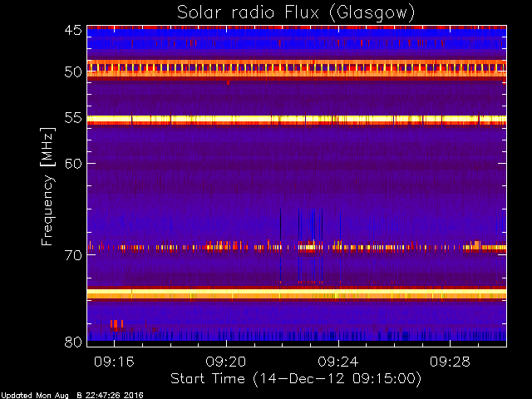Click the 55 frequency axis label
The height and width of the screenshot is (399, 532).
(x=73, y=118)
